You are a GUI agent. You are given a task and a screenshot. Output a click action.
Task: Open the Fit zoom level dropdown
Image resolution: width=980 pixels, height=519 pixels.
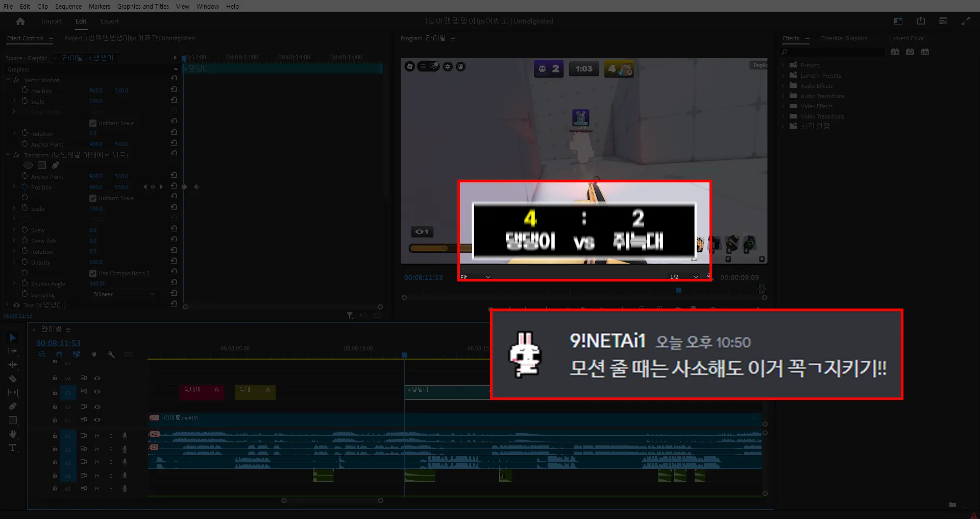click(475, 277)
